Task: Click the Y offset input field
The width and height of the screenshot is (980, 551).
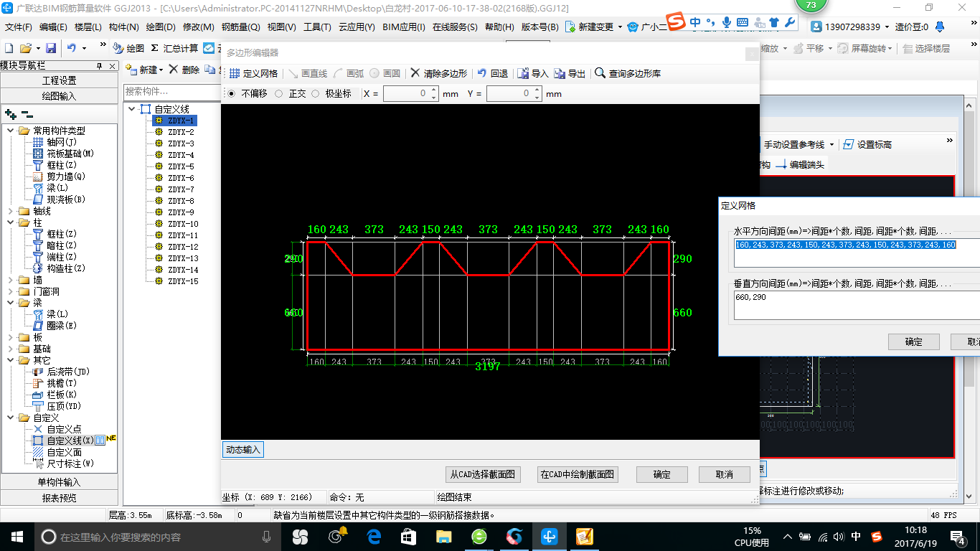Action: [x=509, y=94]
